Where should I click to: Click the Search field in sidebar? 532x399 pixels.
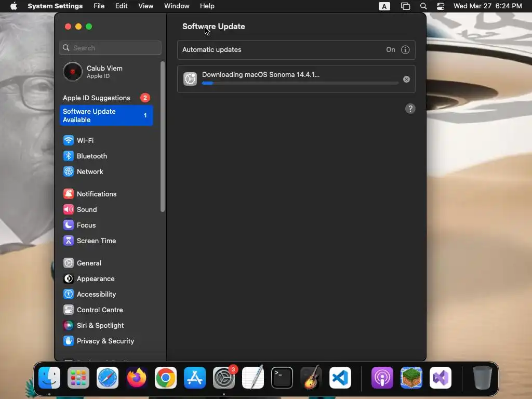pyautogui.click(x=110, y=48)
